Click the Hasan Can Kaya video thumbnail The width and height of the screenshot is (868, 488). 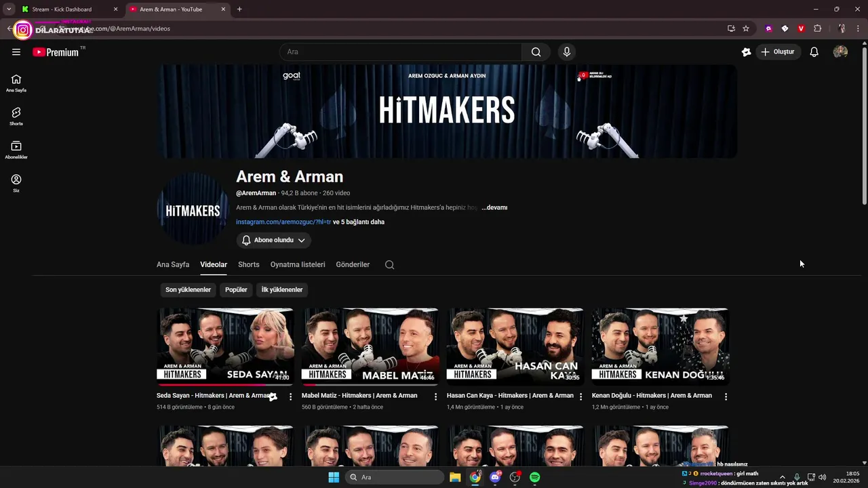(515, 346)
